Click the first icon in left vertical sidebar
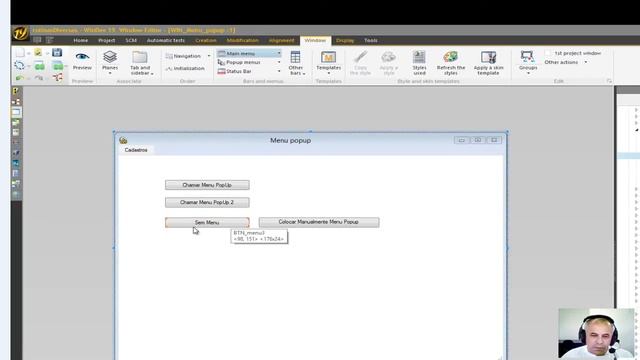 click(x=16, y=91)
